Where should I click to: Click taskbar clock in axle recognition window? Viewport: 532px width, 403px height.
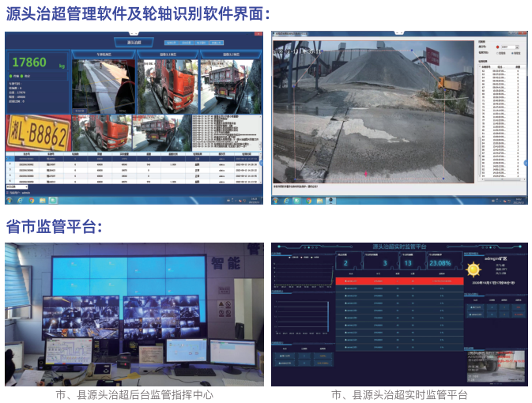[519, 201]
